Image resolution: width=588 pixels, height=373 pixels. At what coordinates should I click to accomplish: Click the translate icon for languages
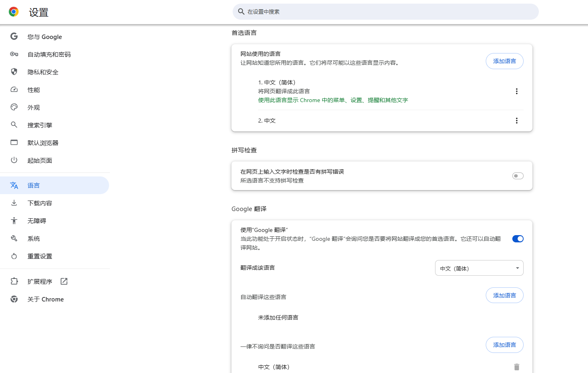coord(14,185)
